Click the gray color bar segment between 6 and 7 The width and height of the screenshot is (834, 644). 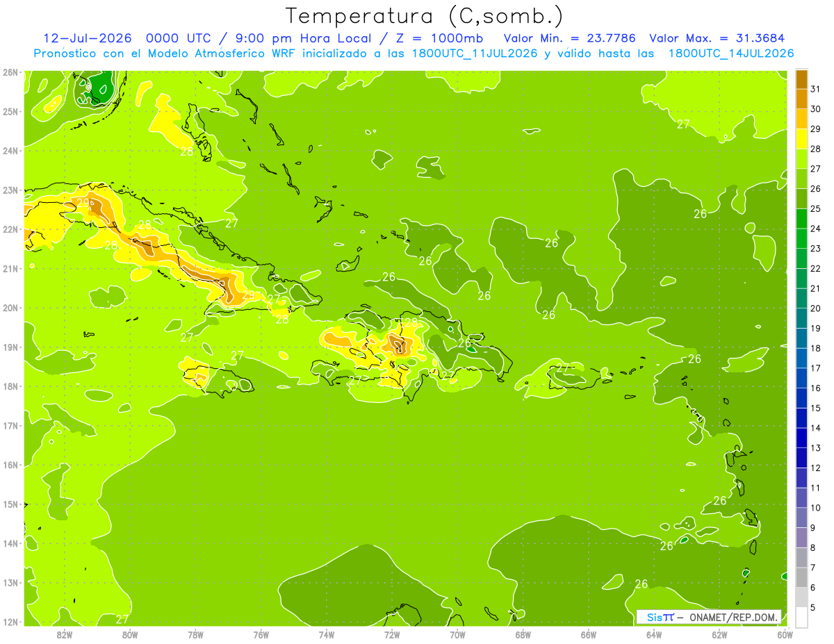801,577
